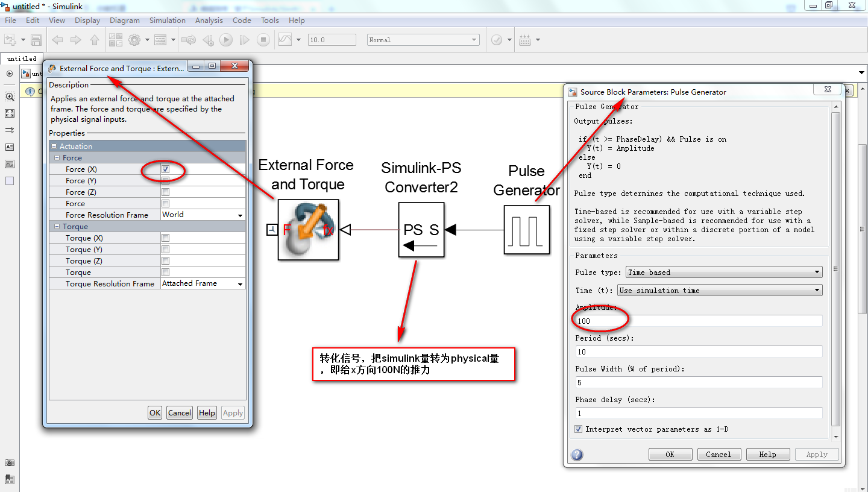
Task: Click the Sample Time Display arrows icon
Action: click(10, 130)
